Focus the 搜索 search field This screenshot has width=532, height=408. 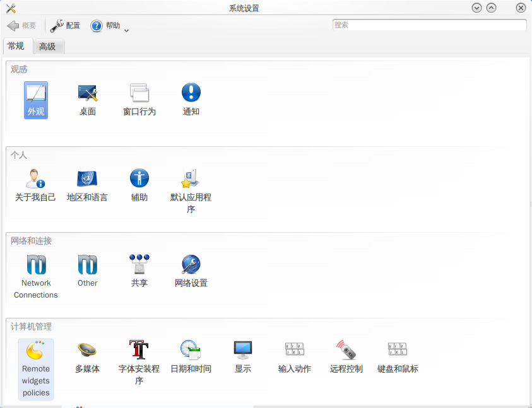click(430, 25)
